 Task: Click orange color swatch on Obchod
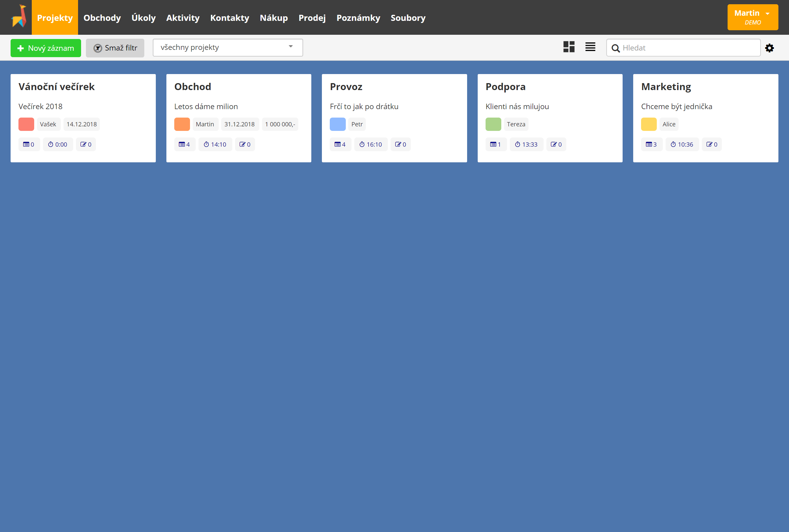coord(182,124)
